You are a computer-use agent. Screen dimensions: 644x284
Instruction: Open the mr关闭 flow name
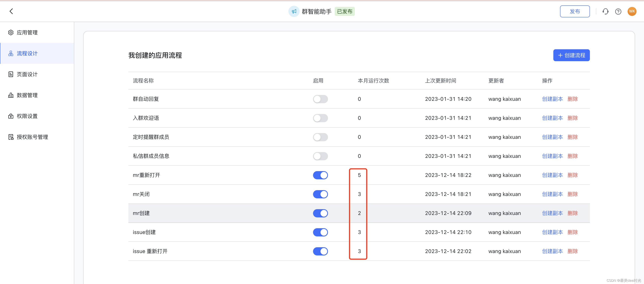(141, 194)
